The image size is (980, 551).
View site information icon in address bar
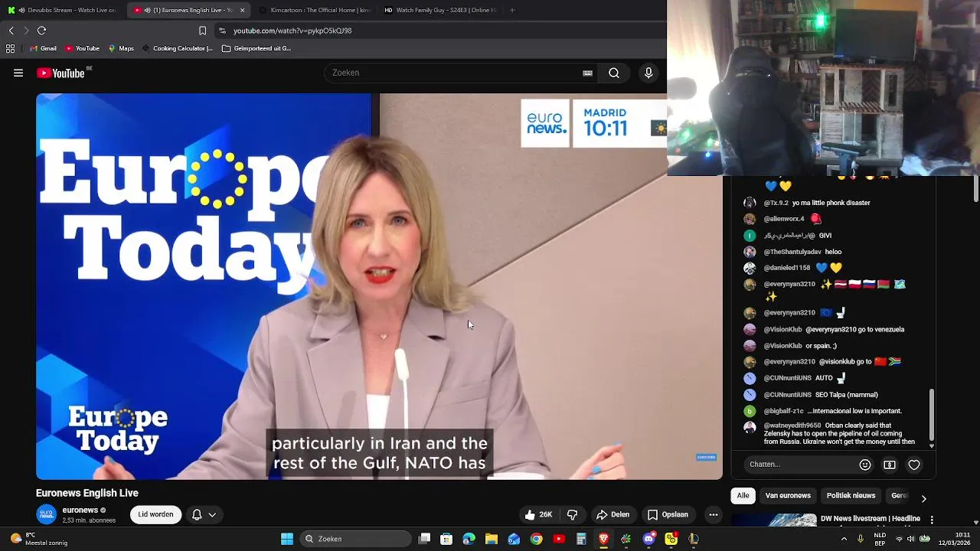click(222, 31)
